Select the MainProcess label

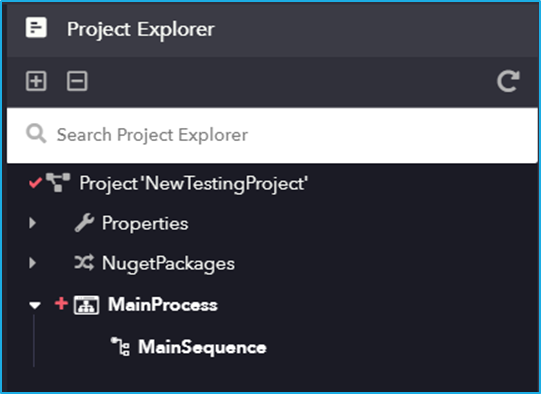163,305
